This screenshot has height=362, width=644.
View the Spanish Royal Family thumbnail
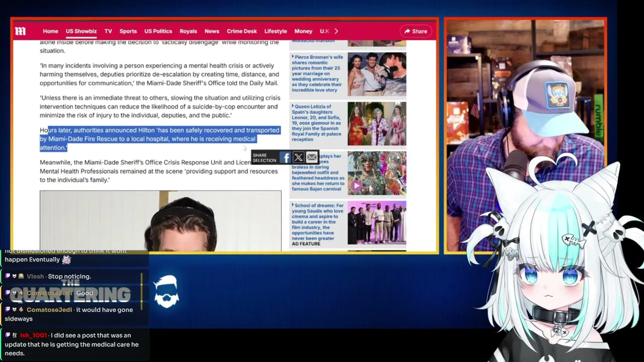[x=377, y=124]
